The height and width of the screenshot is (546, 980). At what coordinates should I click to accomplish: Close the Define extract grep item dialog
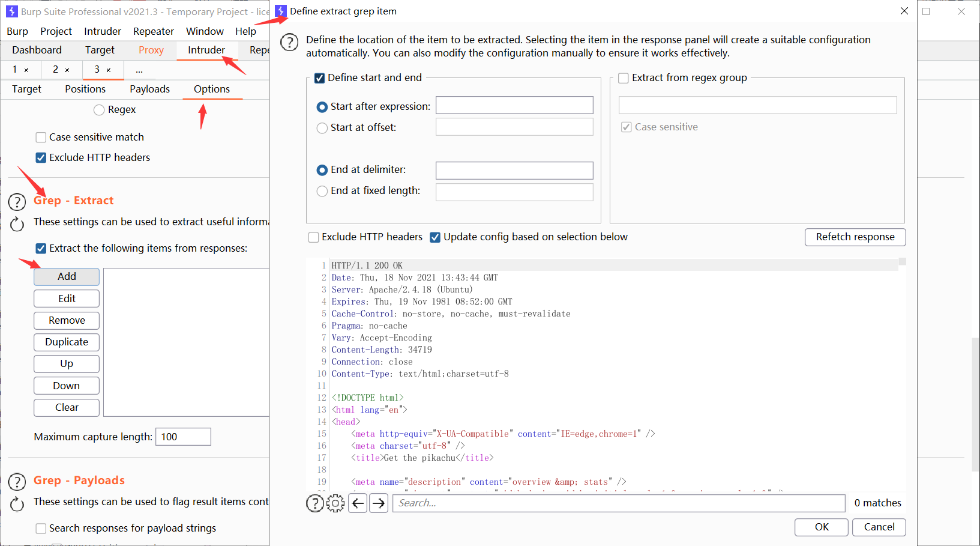(x=904, y=11)
